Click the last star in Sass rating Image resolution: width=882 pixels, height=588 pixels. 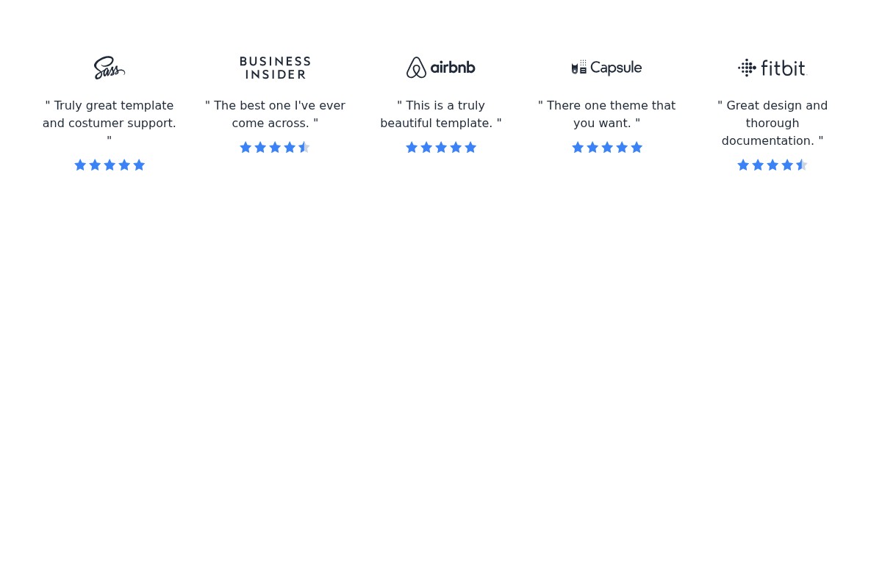click(139, 165)
